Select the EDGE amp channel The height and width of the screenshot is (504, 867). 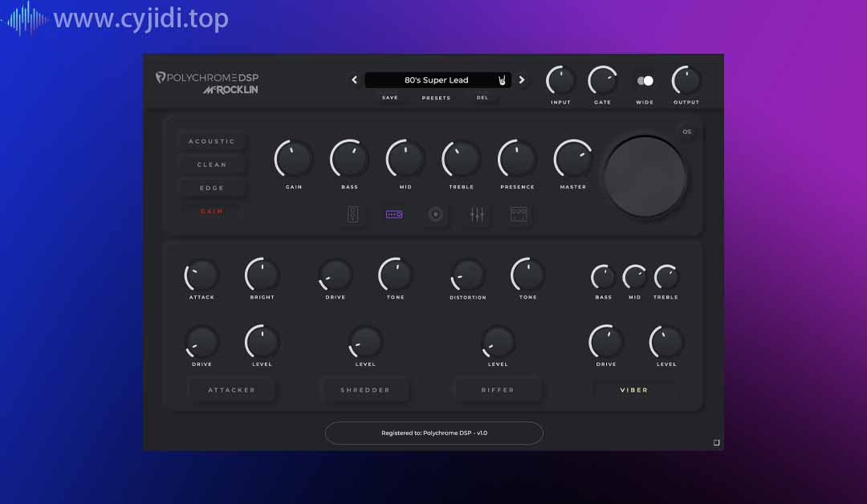point(212,188)
